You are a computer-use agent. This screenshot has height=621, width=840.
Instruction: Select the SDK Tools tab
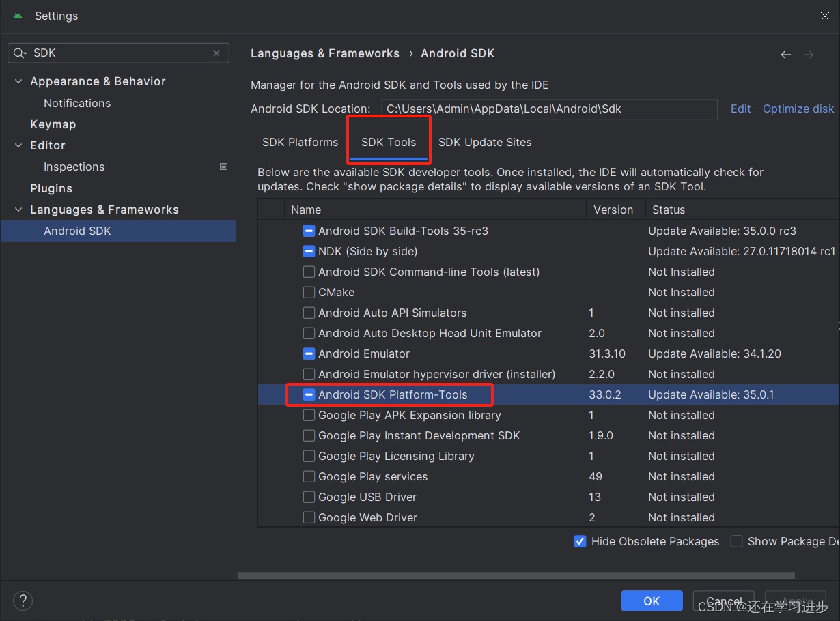click(x=389, y=142)
